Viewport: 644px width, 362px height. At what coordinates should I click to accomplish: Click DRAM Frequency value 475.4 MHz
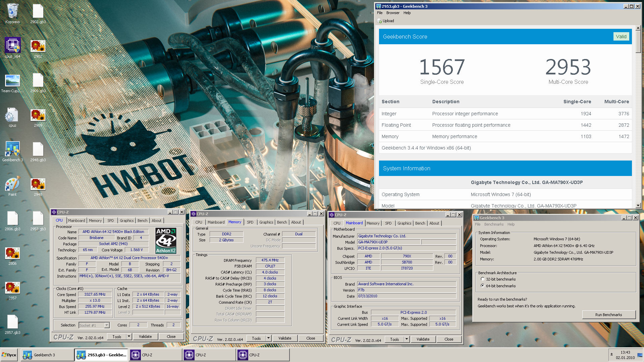tap(270, 260)
